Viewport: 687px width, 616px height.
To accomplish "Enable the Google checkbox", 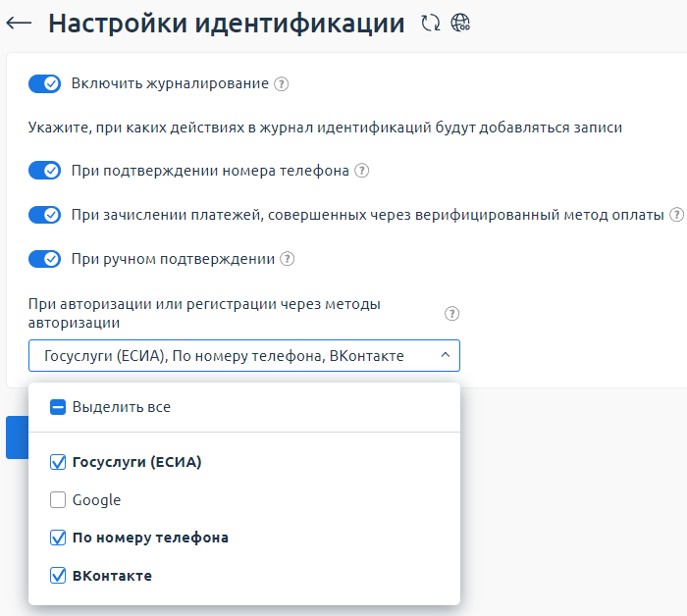I will (x=58, y=500).
